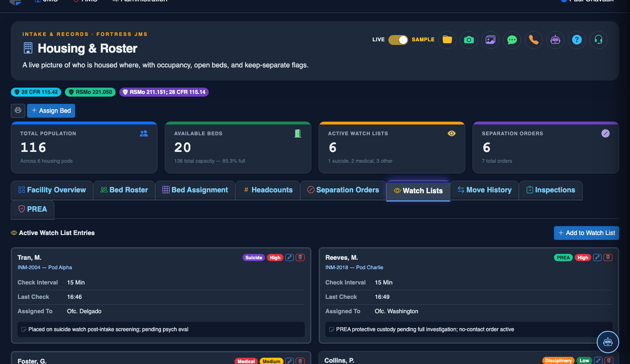This screenshot has height=364, width=630.
Task: Toggle the Live/Sample data switch
Action: [x=398, y=40]
